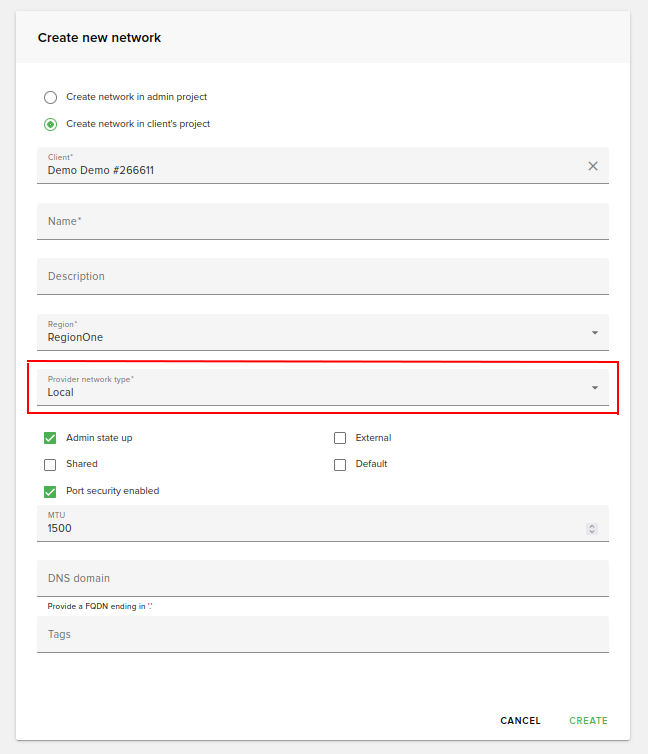Click into the Description field

pyautogui.click(x=322, y=276)
